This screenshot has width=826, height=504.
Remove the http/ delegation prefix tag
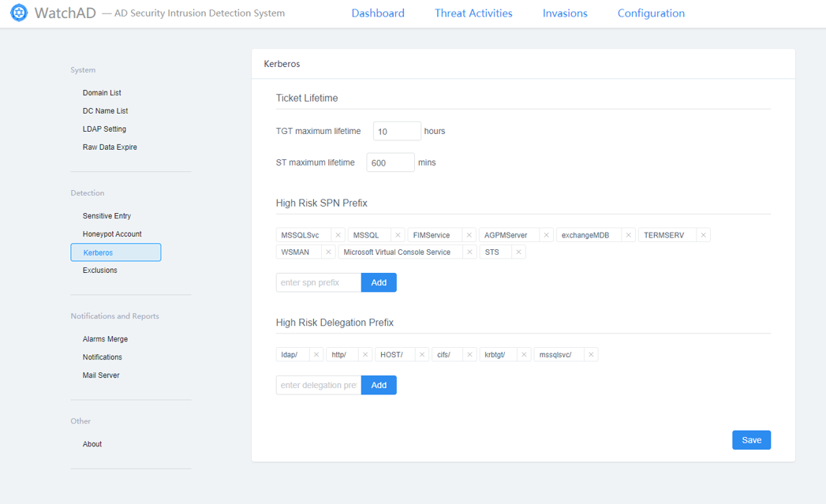coord(365,354)
